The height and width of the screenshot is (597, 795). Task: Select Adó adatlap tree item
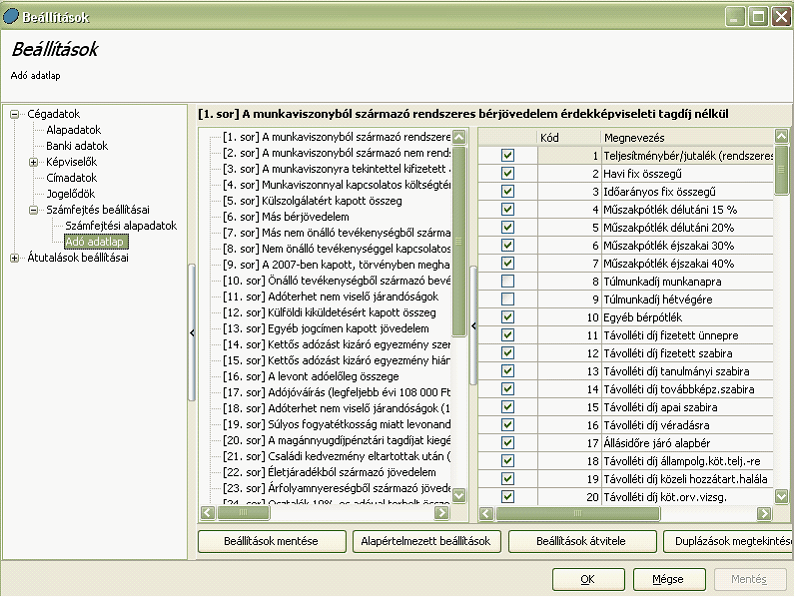[x=96, y=242]
